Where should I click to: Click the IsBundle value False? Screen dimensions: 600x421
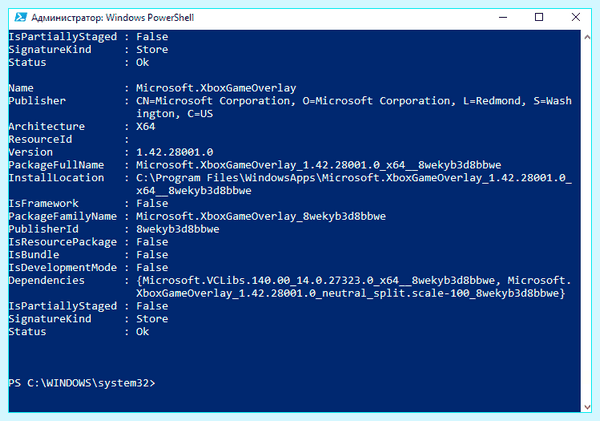(x=152, y=255)
